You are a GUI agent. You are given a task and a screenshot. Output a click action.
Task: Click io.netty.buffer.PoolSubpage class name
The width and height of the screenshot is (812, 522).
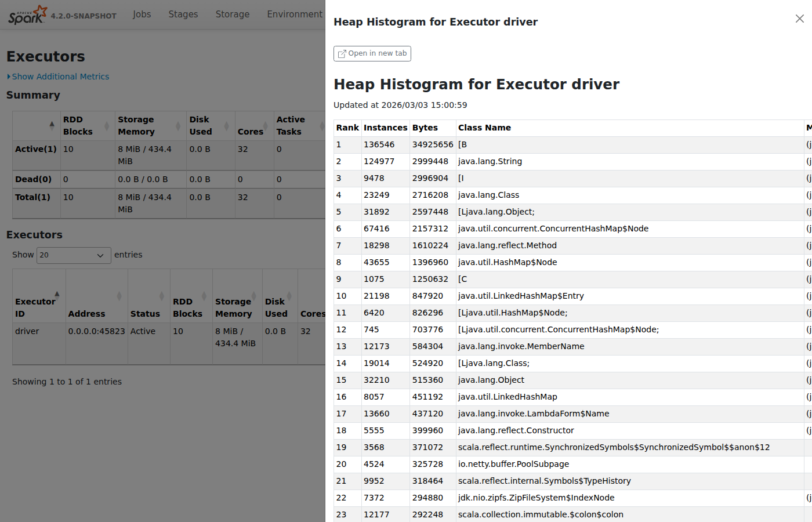(x=513, y=464)
